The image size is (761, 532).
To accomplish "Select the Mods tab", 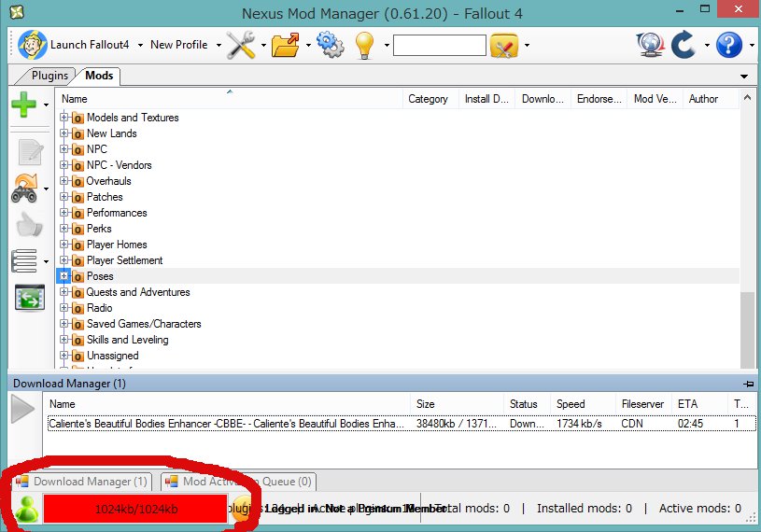I will 99,76.
